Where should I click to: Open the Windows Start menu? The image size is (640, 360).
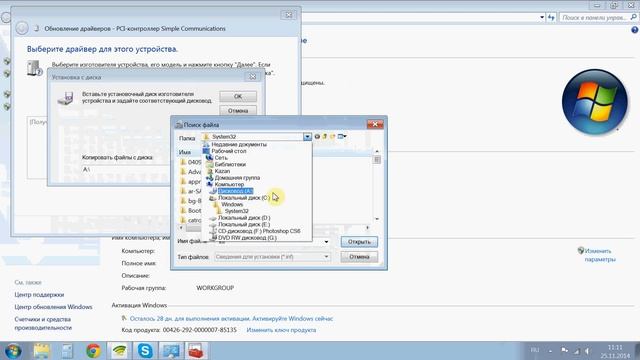[13, 351]
